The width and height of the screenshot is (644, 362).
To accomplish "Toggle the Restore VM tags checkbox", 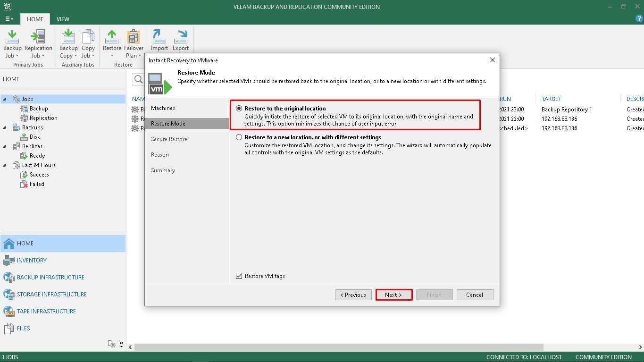I will 239,276.
